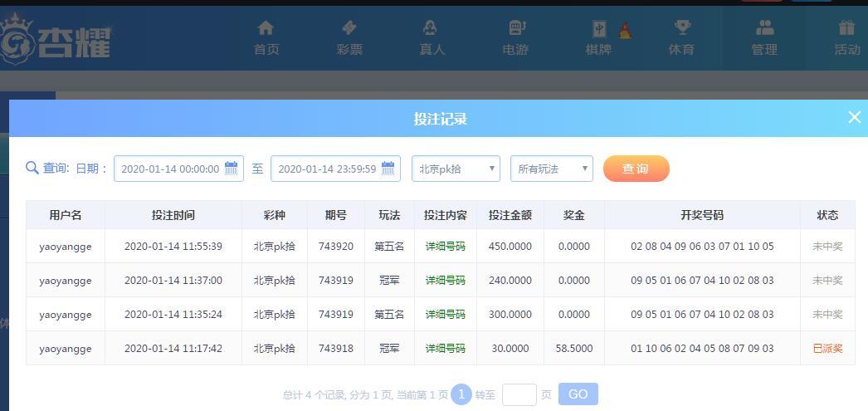The height and width of the screenshot is (411, 868).
Task: Expand the 北京pk拾 lottery type dropdown
Action: coord(456,169)
